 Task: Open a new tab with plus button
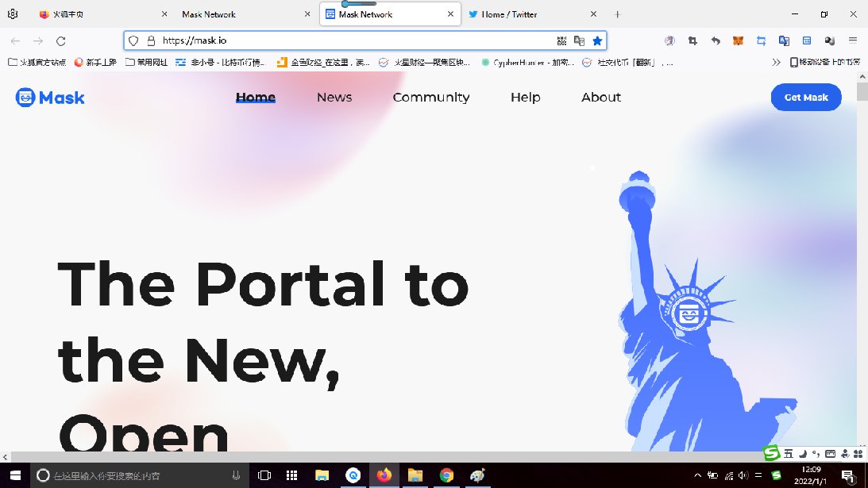coord(617,14)
